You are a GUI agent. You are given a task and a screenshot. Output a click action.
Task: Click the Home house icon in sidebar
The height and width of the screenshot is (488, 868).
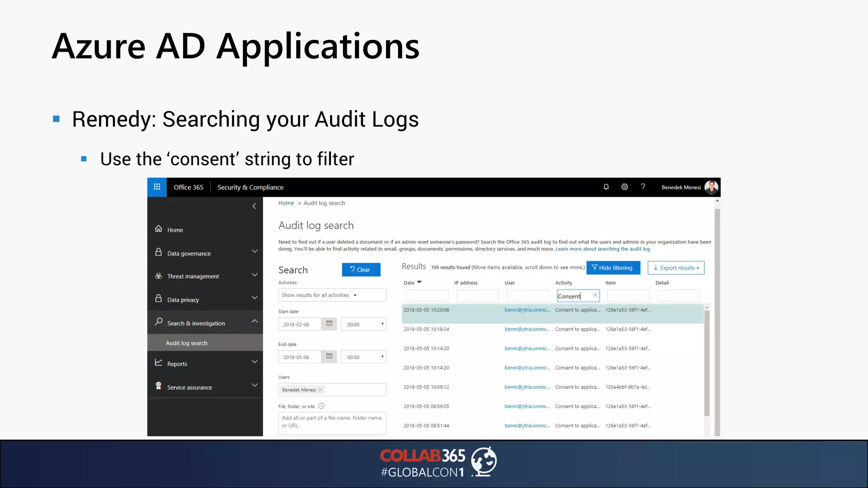point(159,229)
